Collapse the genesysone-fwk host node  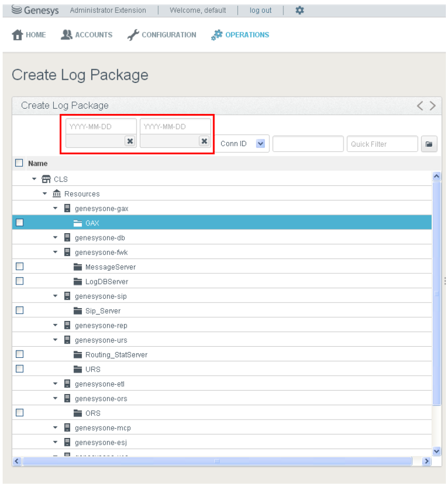coord(55,252)
